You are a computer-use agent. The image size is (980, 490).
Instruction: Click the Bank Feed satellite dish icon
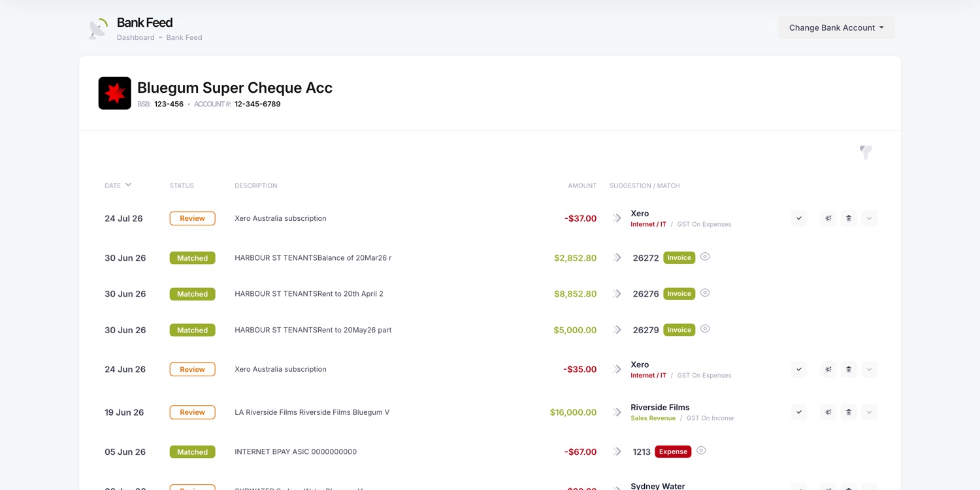tap(98, 29)
